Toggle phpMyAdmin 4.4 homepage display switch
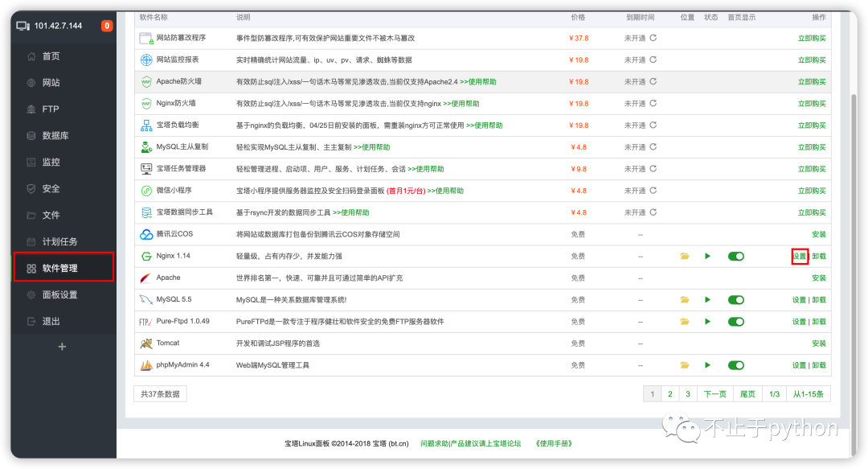The height and width of the screenshot is (469, 868). pos(735,365)
